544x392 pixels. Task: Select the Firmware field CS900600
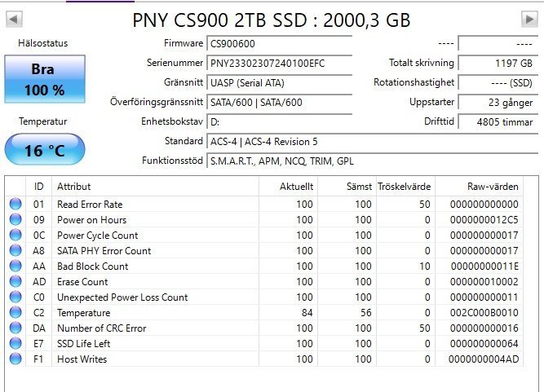tap(279, 44)
